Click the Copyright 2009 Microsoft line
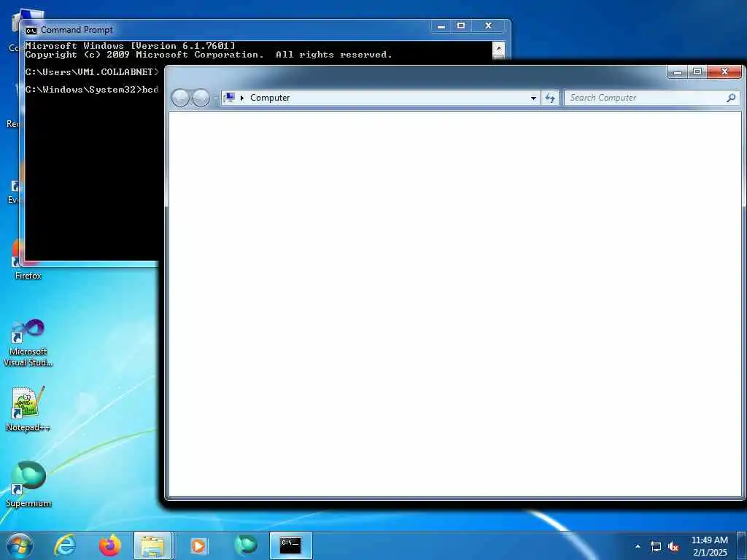This screenshot has width=747, height=560. [209, 55]
